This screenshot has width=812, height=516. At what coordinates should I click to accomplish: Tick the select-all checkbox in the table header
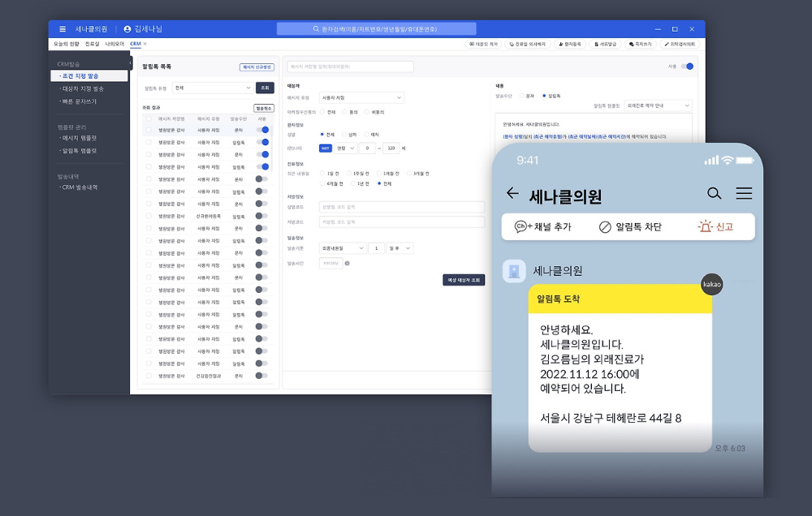pyautogui.click(x=149, y=119)
